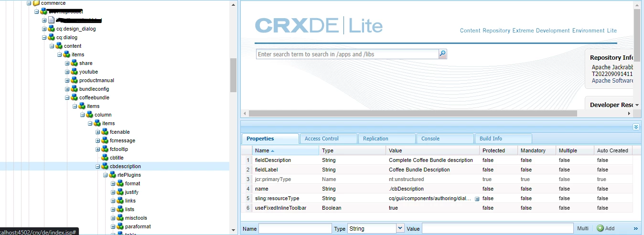Image resolution: width=644 pixels, height=235 pixels.
Task: Click the justify node icon
Action: [x=120, y=192]
